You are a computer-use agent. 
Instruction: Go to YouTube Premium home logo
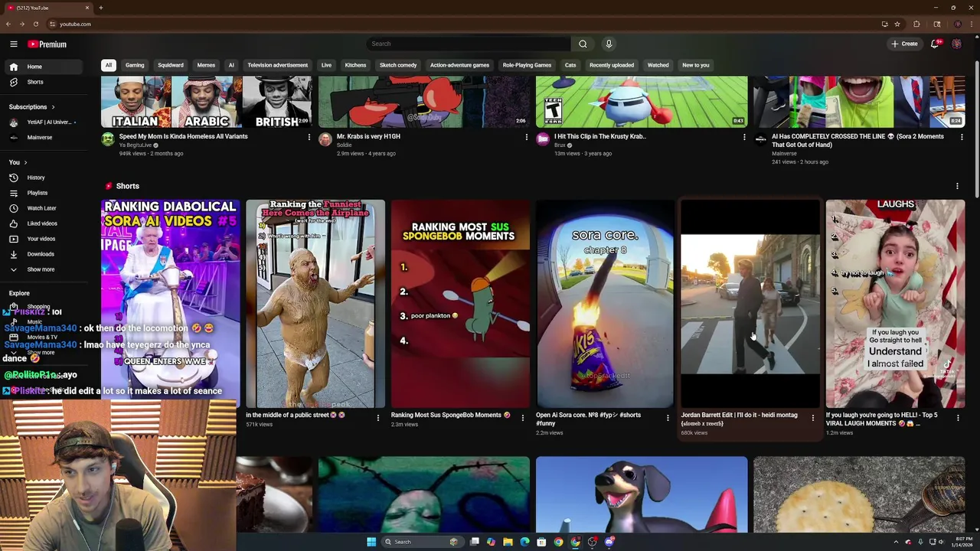[47, 44]
